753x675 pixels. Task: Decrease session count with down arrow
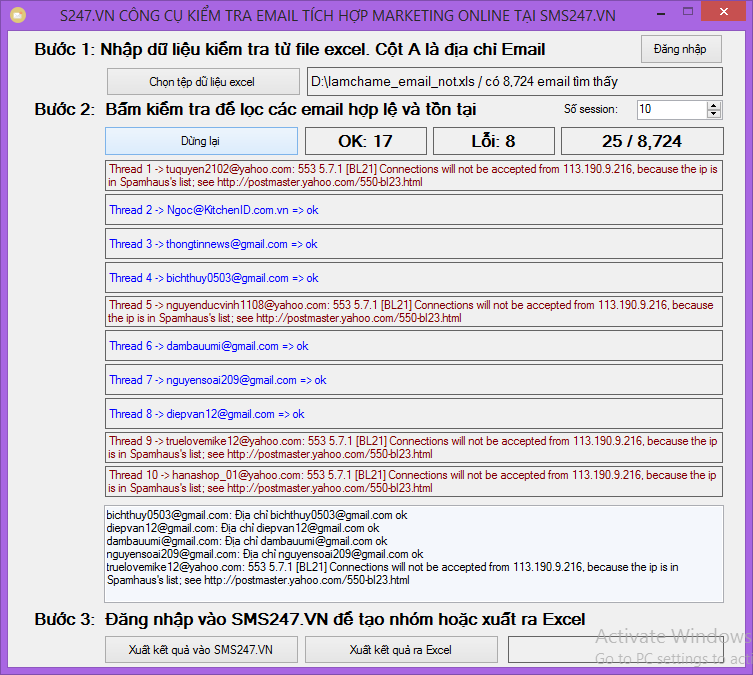click(714, 114)
